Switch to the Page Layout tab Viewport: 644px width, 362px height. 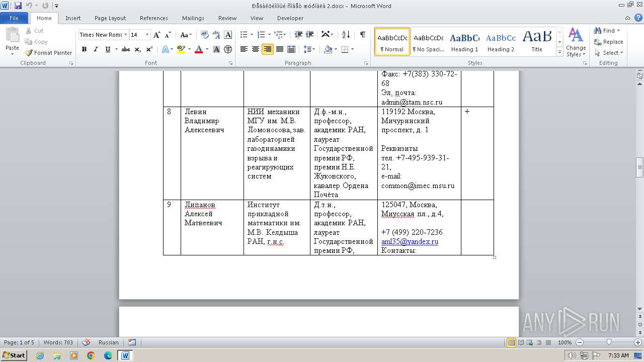pos(110,18)
